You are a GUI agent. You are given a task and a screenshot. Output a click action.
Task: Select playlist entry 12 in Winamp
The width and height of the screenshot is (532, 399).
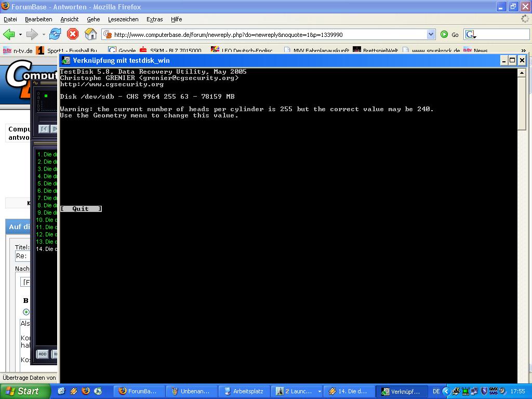pos(47,234)
